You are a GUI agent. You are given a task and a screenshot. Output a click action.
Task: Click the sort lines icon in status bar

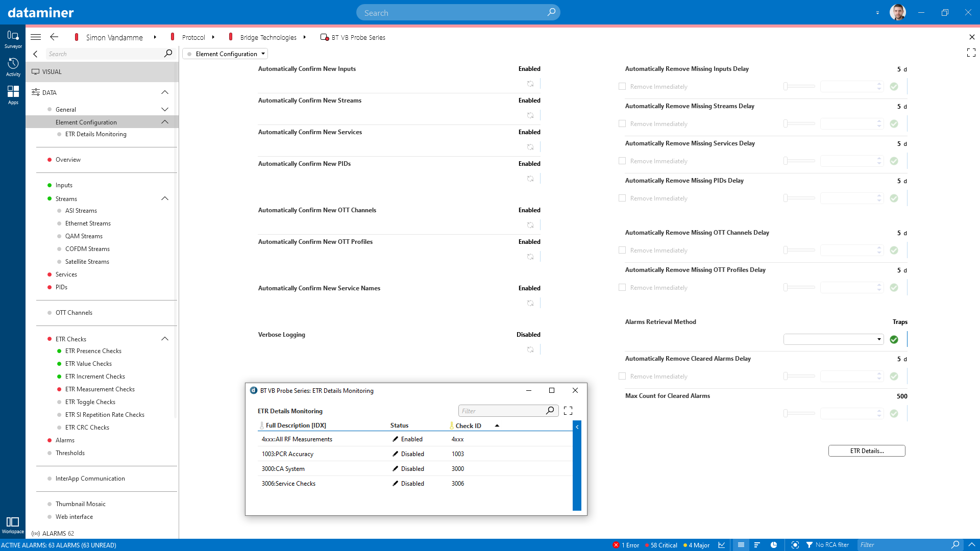coord(757,545)
